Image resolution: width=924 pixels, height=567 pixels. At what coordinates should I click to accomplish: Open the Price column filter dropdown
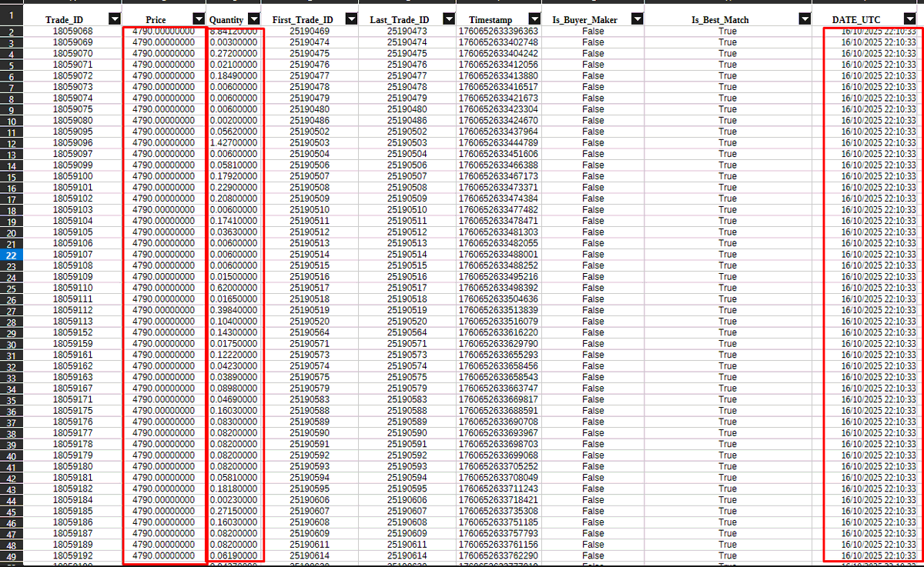coord(199,19)
